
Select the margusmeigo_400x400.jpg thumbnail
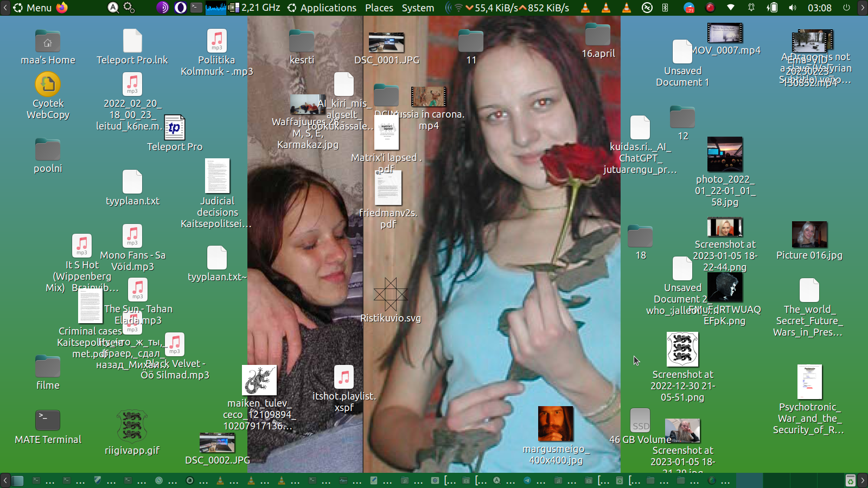556,436
